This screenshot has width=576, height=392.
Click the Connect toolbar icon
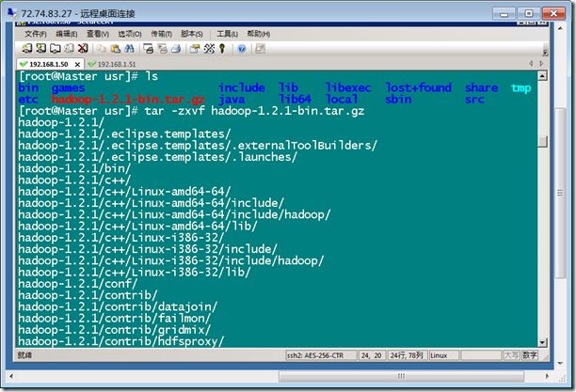coord(27,49)
